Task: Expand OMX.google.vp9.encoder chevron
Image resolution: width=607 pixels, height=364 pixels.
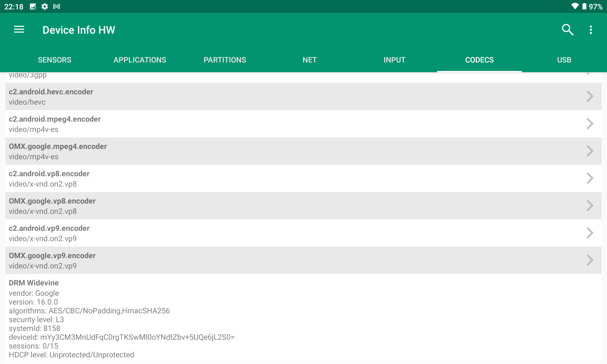Action: coord(590,260)
